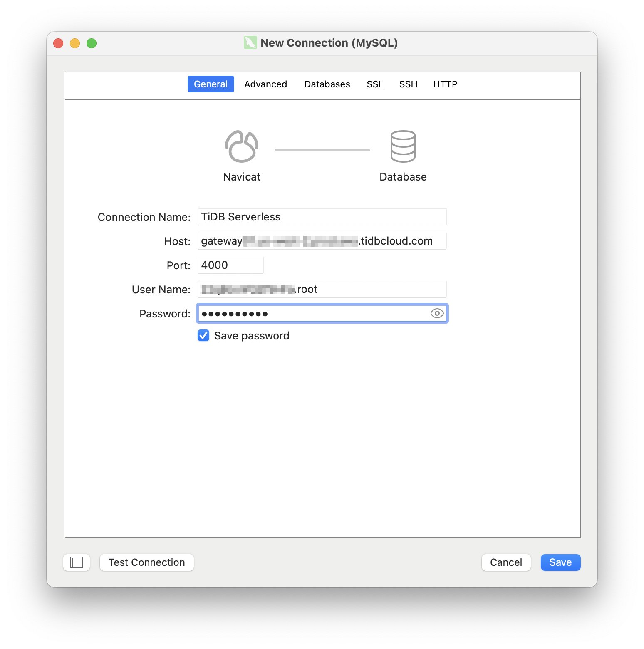The image size is (644, 649).
Task: Select the Port value 4000
Action: pyautogui.click(x=230, y=265)
